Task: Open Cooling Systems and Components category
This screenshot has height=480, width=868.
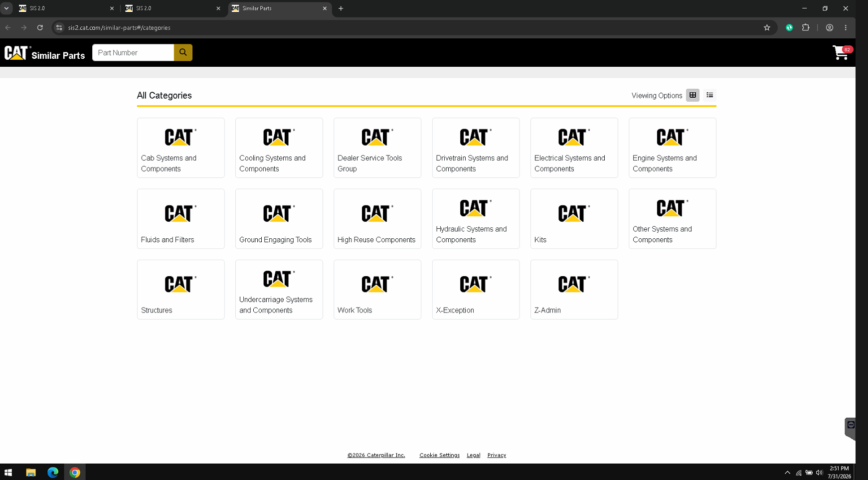Action: (x=279, y=148)
